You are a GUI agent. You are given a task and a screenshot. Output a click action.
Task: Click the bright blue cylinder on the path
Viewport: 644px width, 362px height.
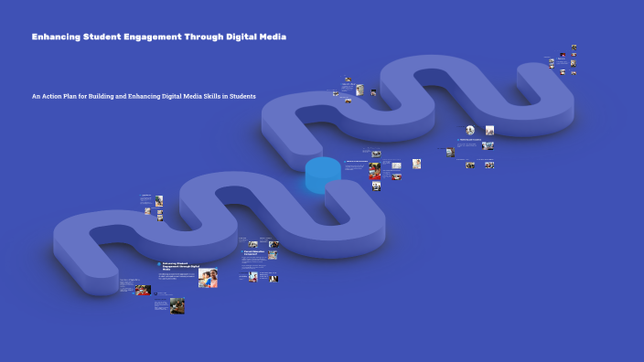click(x=323, y=175)
